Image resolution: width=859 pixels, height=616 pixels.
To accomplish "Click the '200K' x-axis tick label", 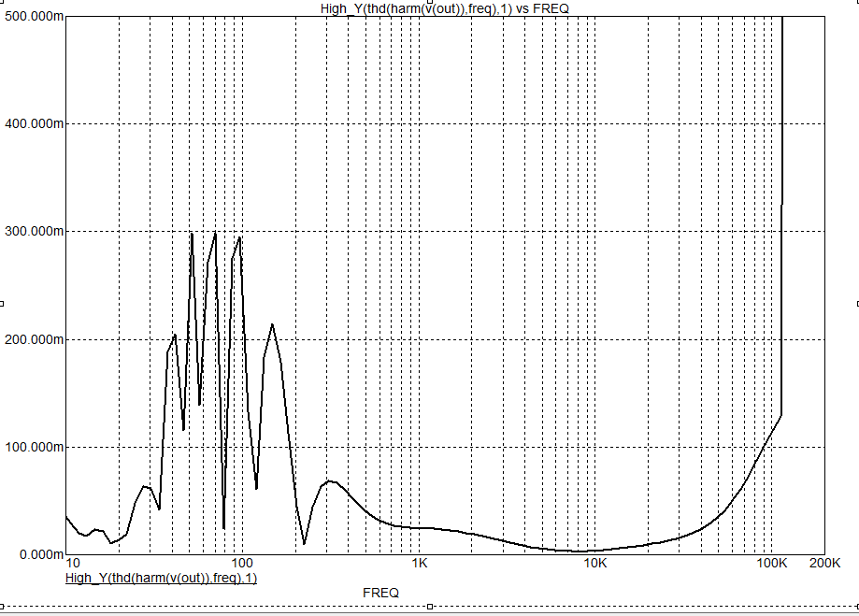I will pyautogui.click(x=824, y=563).
